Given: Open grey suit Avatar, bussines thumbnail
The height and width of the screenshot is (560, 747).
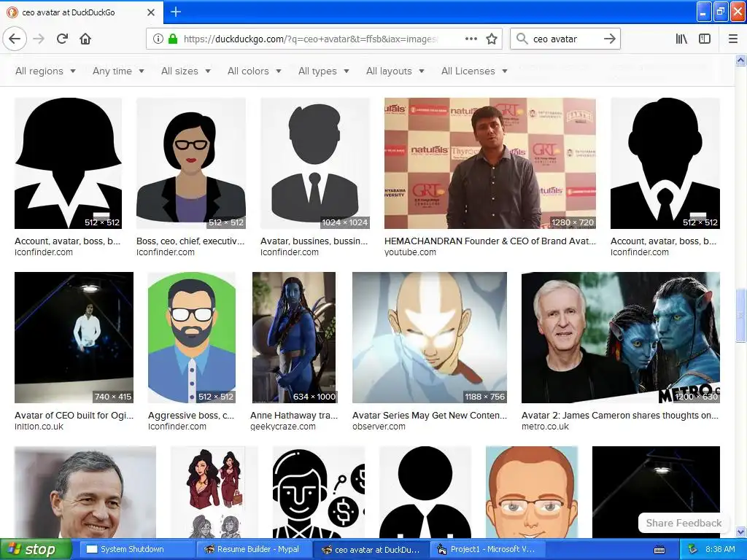Looking at the screenshot, I should pos(314,163).
